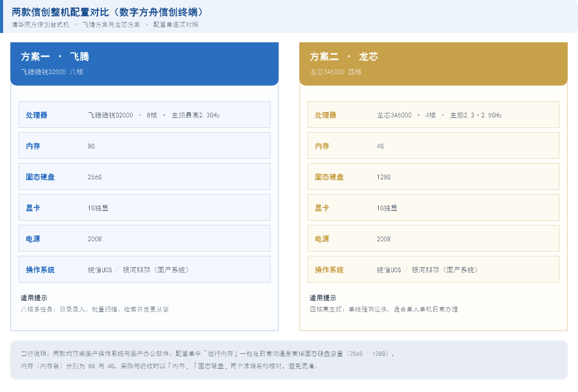Click 内存 label in 龙芯 card
578x392 pixels.
322,146
